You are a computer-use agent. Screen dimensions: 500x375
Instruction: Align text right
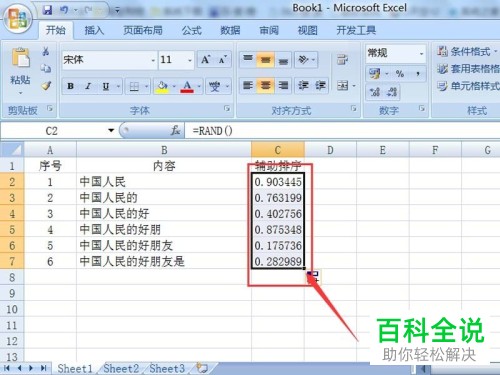click(283, 86)
